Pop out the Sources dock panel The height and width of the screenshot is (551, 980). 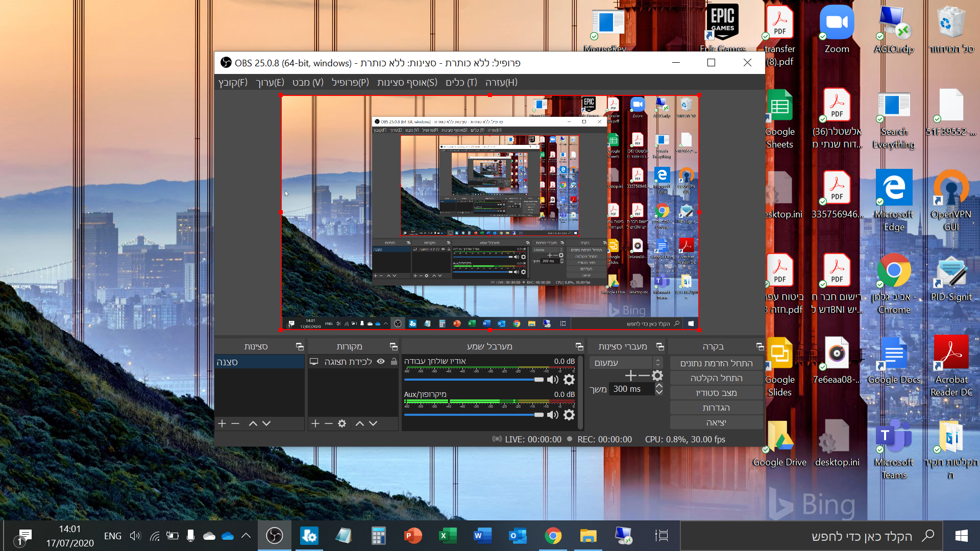[394, 346]
